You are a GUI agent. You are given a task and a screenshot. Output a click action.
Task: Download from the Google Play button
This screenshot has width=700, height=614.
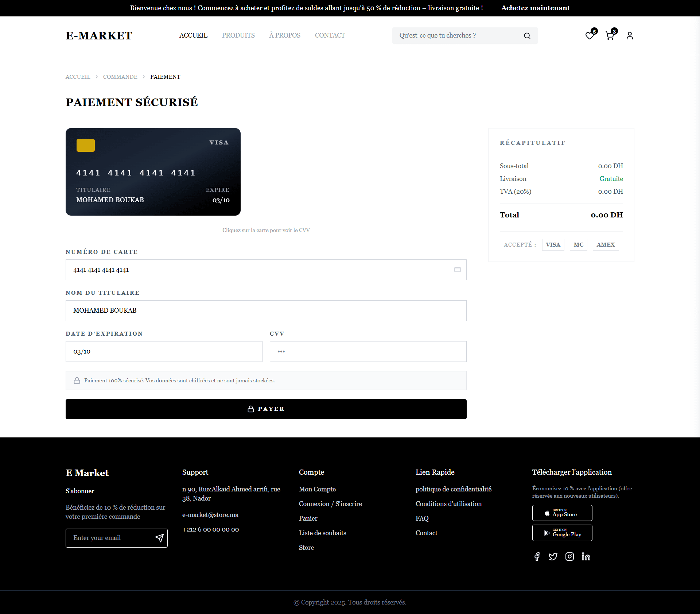point(562,533)
